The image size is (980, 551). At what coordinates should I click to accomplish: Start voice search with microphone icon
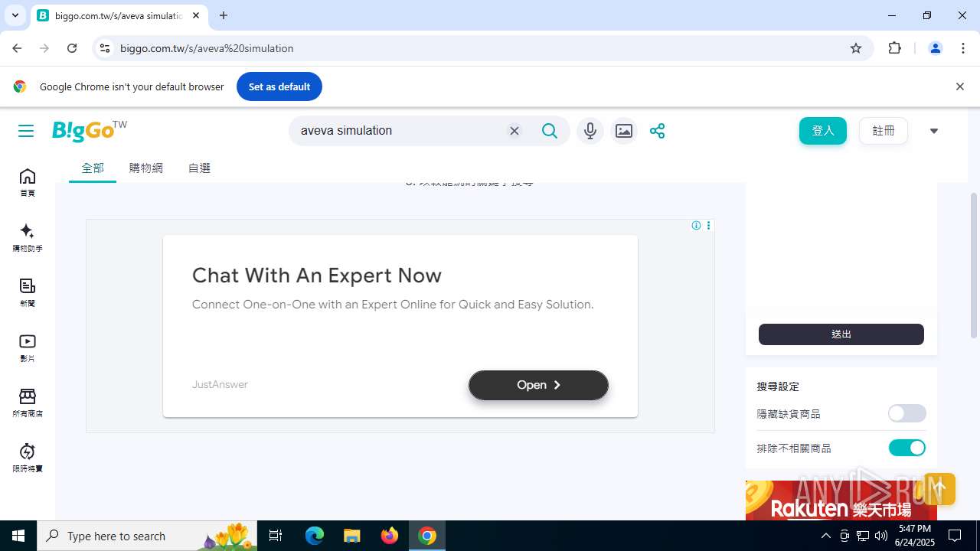[590, 131]
